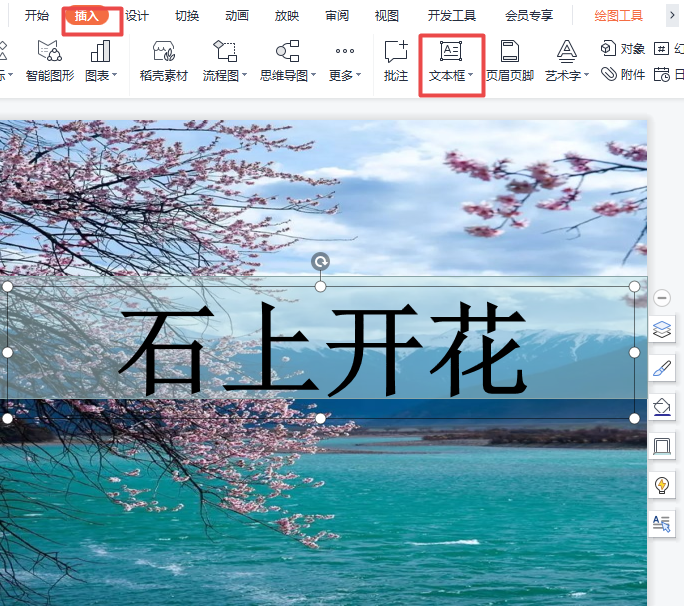Click the top-middle resize handle of the text box

point(320,287)
